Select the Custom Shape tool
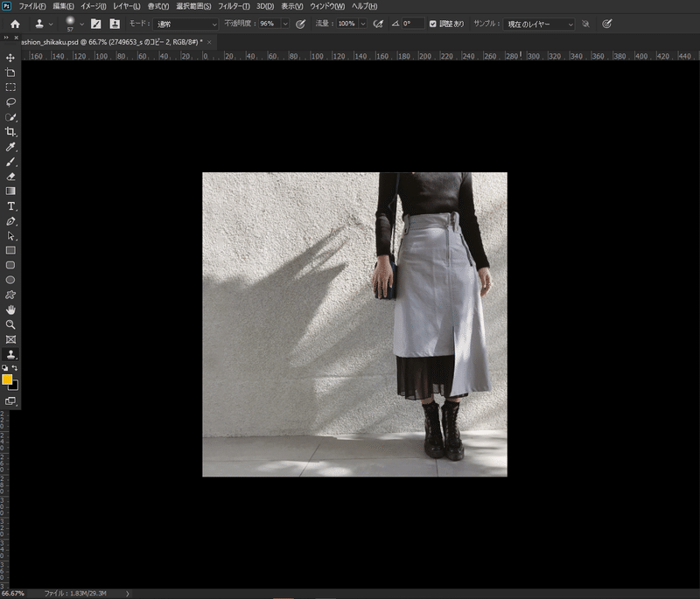 pos(10,295)
